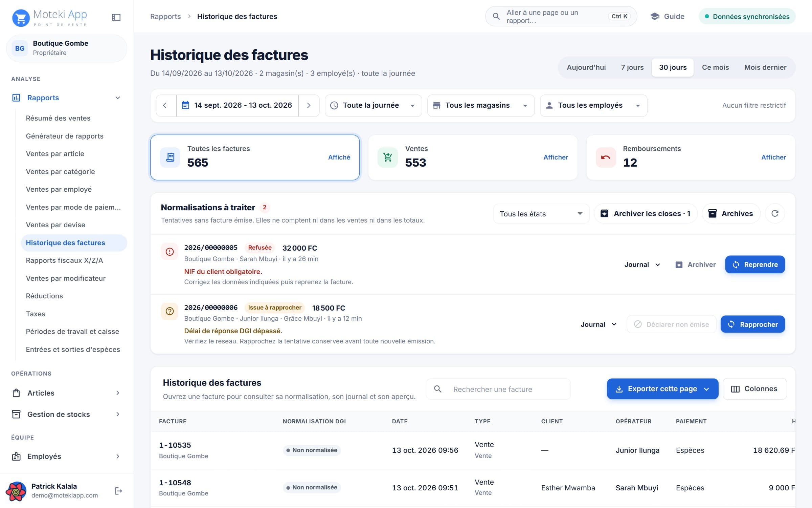Click the Rapprocher button

(752, 324)
